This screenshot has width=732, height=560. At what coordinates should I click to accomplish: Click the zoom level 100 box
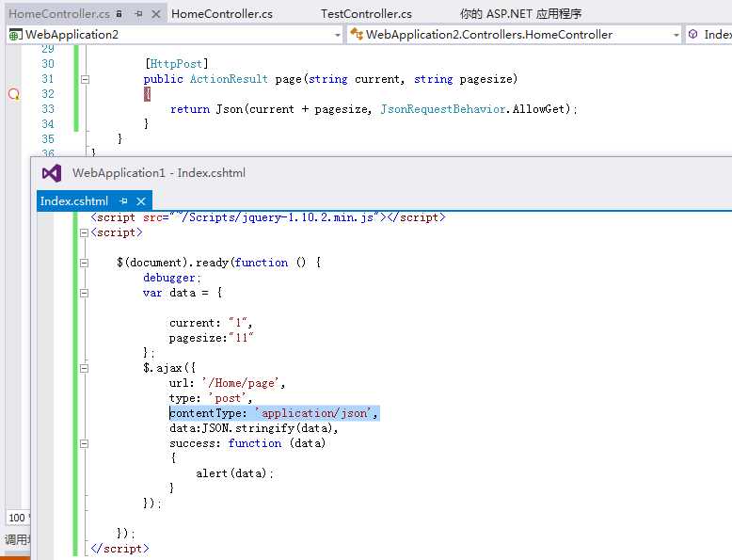18,518
